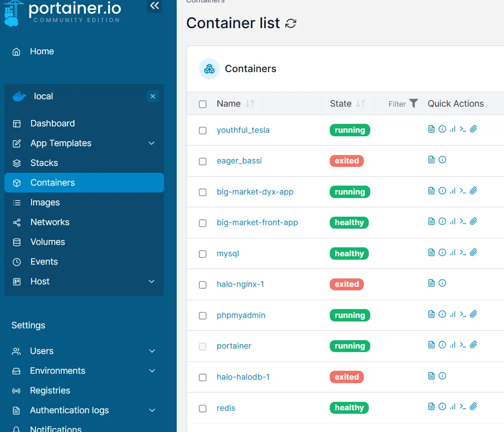Open the Volumes page
Image resolution: width=504 pixels, height=432 pixels.
pos(47,242)
